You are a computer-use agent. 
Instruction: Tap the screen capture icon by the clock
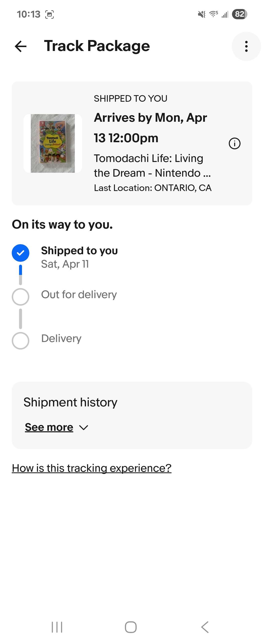tap(49, 14)
